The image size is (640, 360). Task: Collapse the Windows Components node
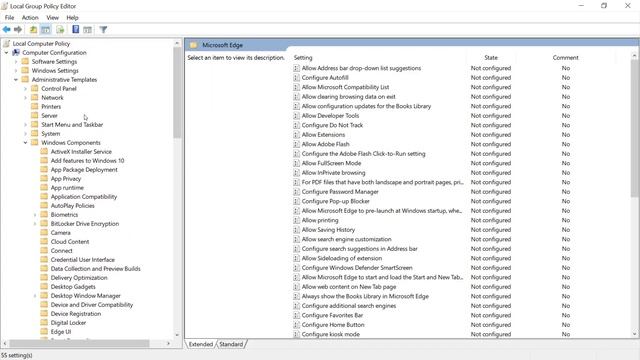25,142
